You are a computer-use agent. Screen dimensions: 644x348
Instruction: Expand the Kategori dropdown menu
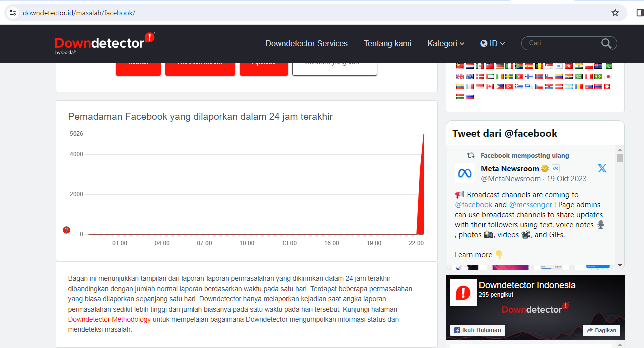[x=446, y=43]
